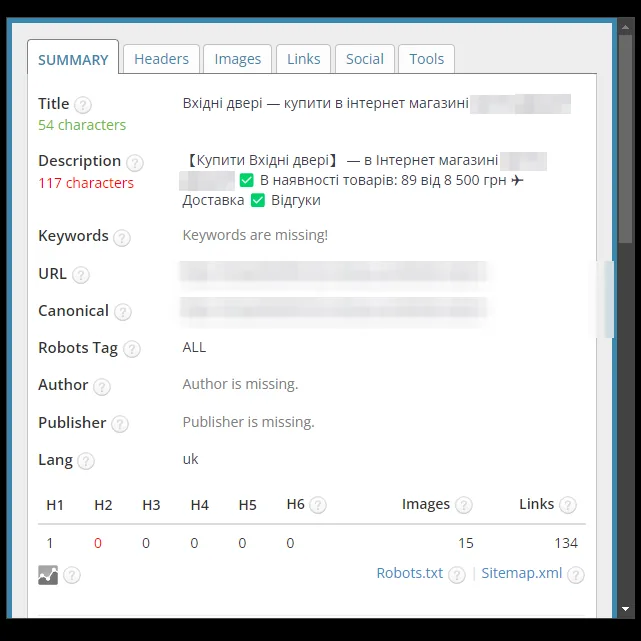Click the Lang value uk
The height and width of the screenshot is (641, 641).
[190, 459]
